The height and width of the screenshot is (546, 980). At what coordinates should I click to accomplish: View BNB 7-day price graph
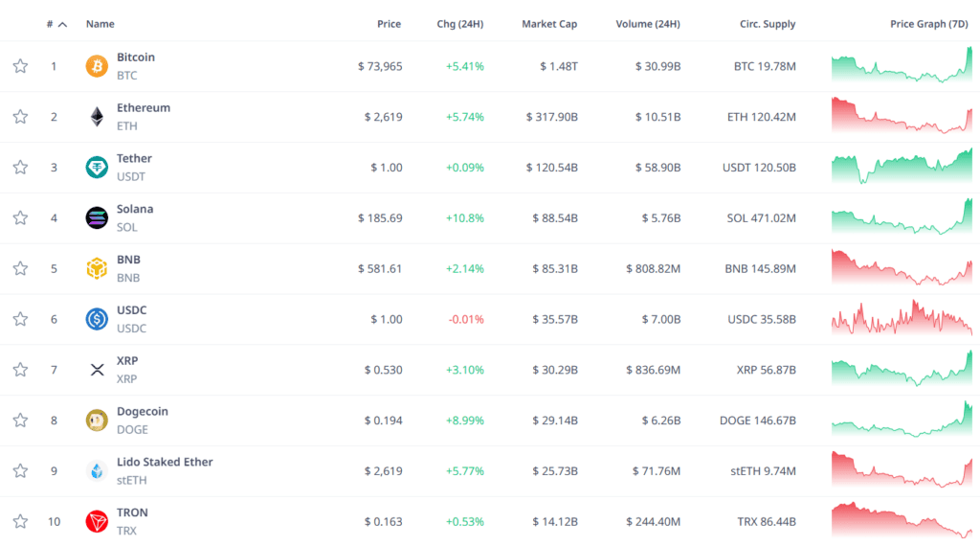(902, 267)
